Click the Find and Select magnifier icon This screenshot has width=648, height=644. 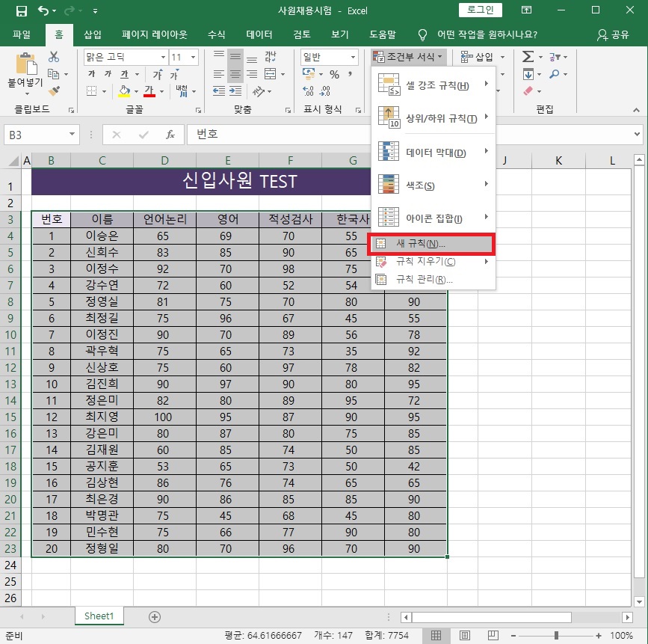point(555,74)
